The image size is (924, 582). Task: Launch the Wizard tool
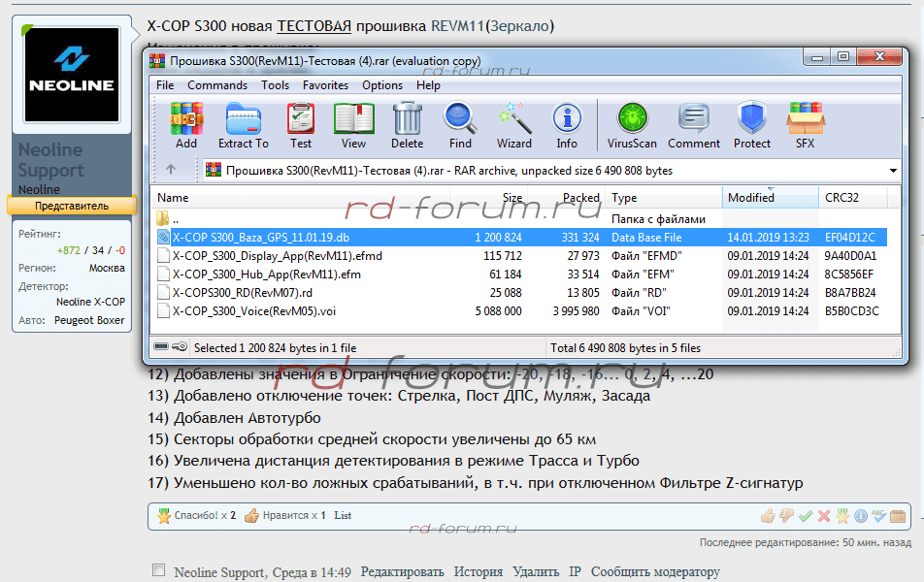(x=513, y=125)
